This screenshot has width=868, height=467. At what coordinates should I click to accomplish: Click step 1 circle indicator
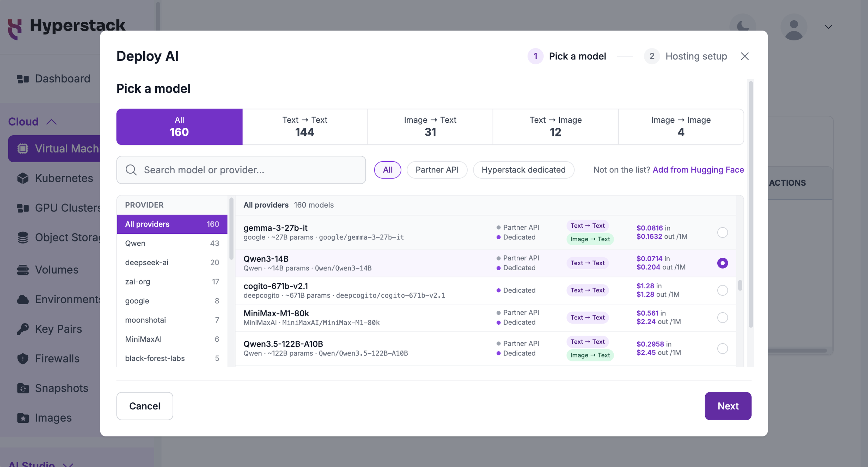coord(535,56)
